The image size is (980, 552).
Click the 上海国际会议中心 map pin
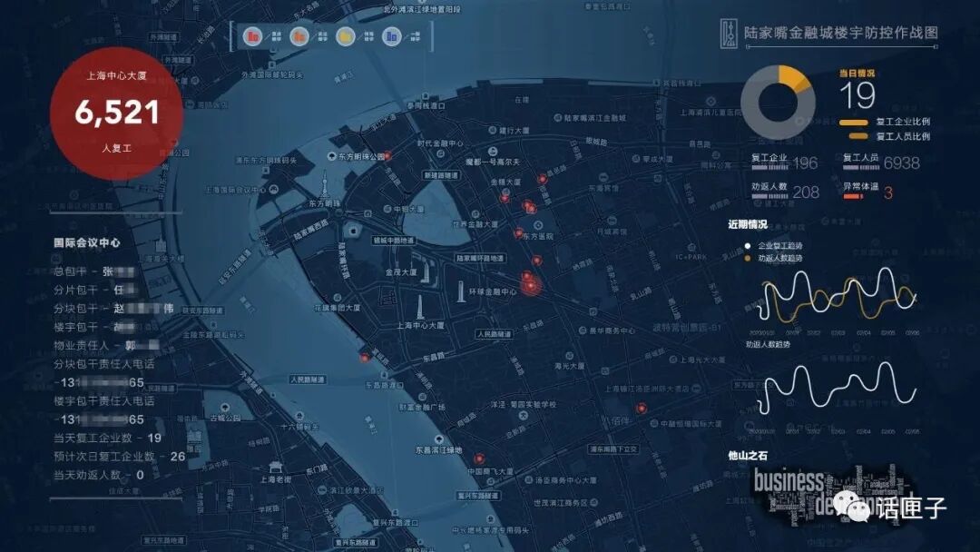click(273, 189)
